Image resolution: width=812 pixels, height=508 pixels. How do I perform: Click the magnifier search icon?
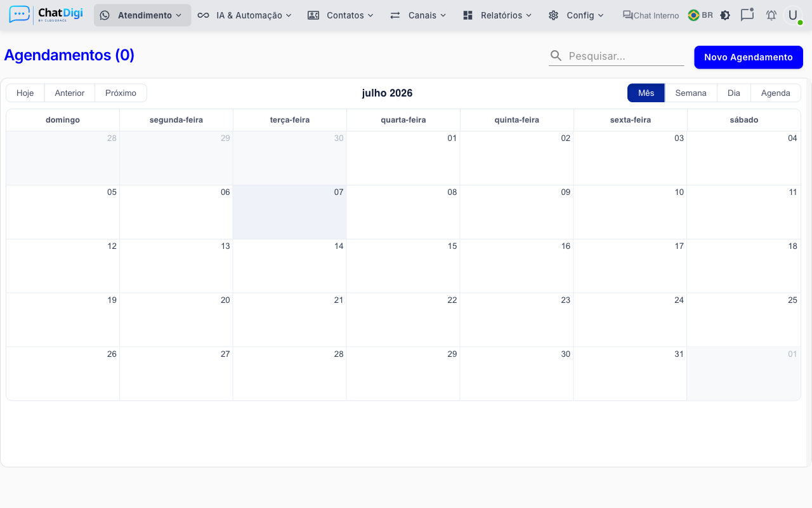click(556, 56)
